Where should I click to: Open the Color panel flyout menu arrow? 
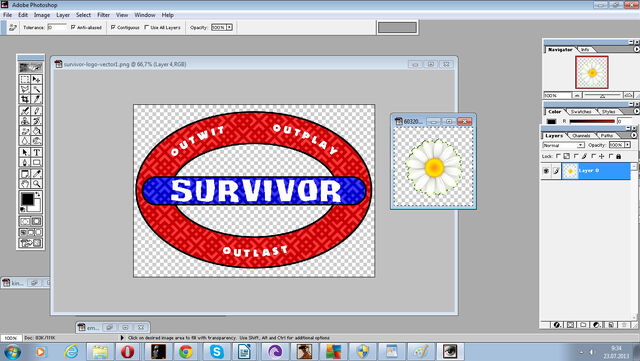636,111
